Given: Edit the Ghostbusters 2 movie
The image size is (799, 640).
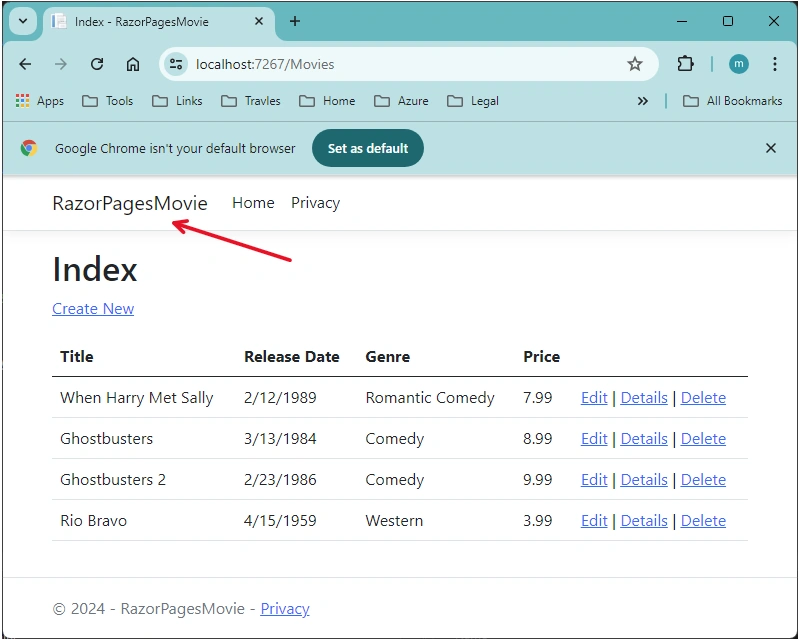Looking at the screenshot, I should click(x=594, y=479).
